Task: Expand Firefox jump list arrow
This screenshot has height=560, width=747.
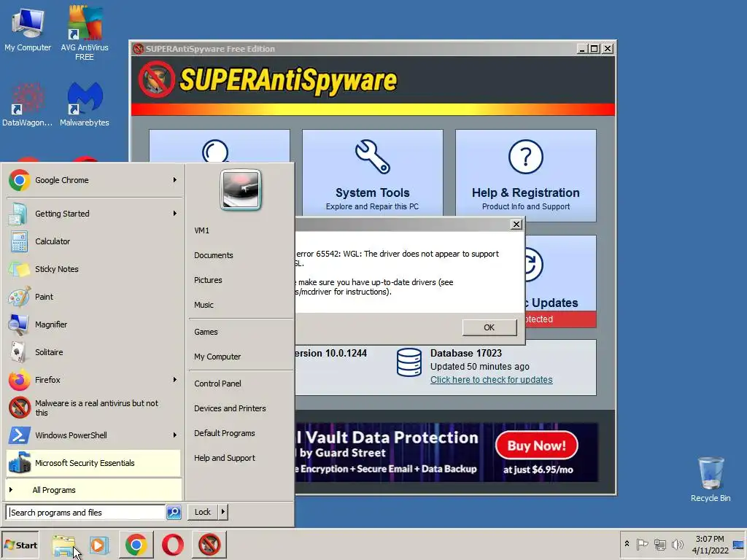Action: (x=175, y=379)
